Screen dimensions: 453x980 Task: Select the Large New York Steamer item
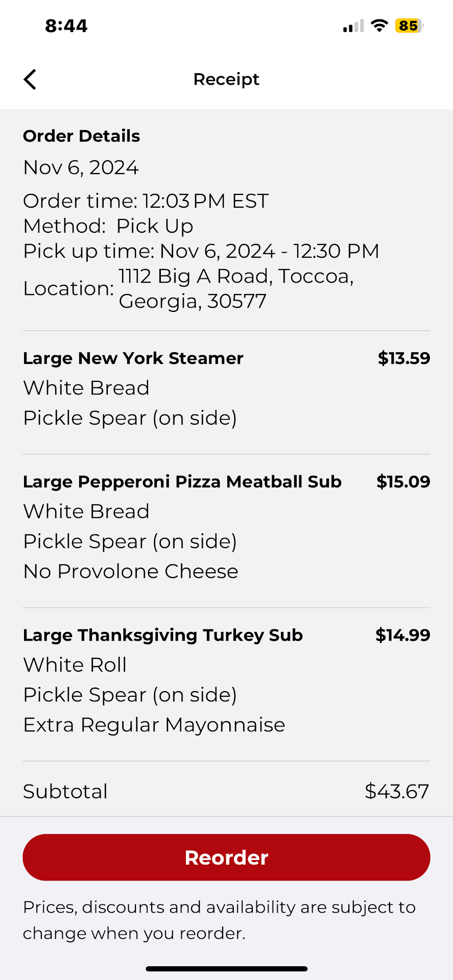(x=133, y=358)
